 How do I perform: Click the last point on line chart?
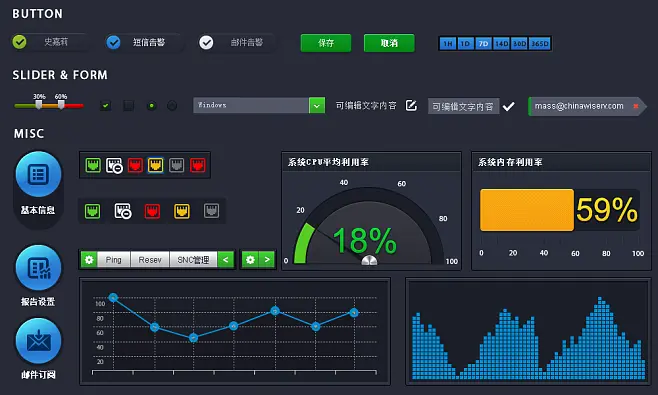pos(354,313)
